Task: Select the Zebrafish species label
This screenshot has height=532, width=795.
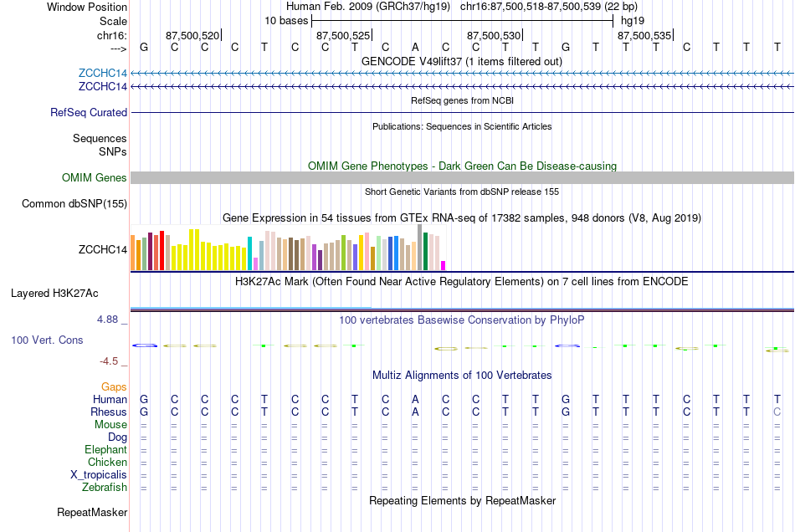Action: (x=105, y=487)
